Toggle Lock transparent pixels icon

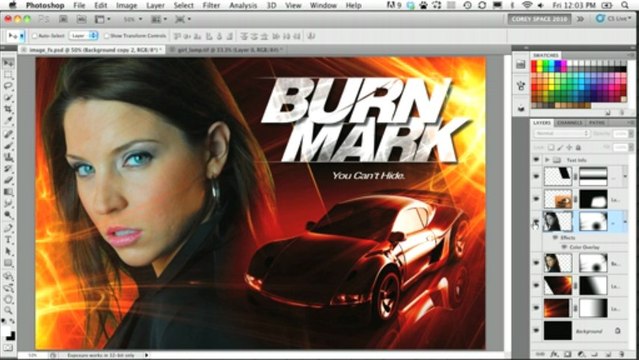click(x=551, y=148)
